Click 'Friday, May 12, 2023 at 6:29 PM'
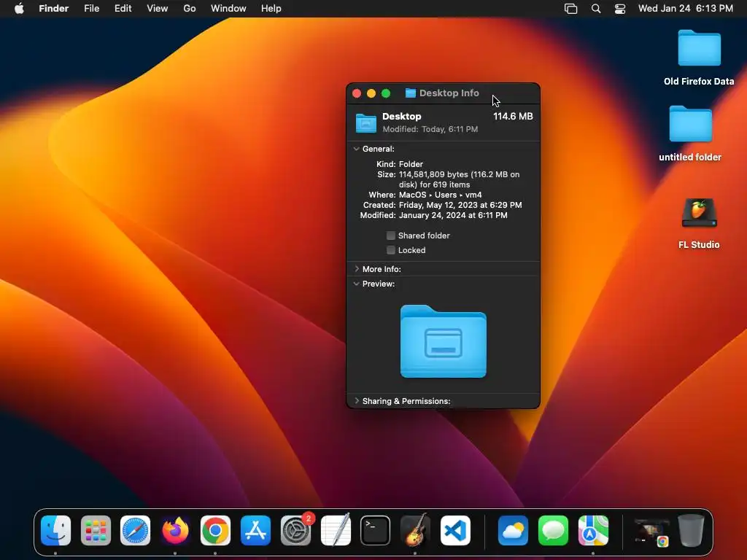Image resolution: width=747 pixels, height=560 pixels. pyautogui.click(x=460, y=205)
